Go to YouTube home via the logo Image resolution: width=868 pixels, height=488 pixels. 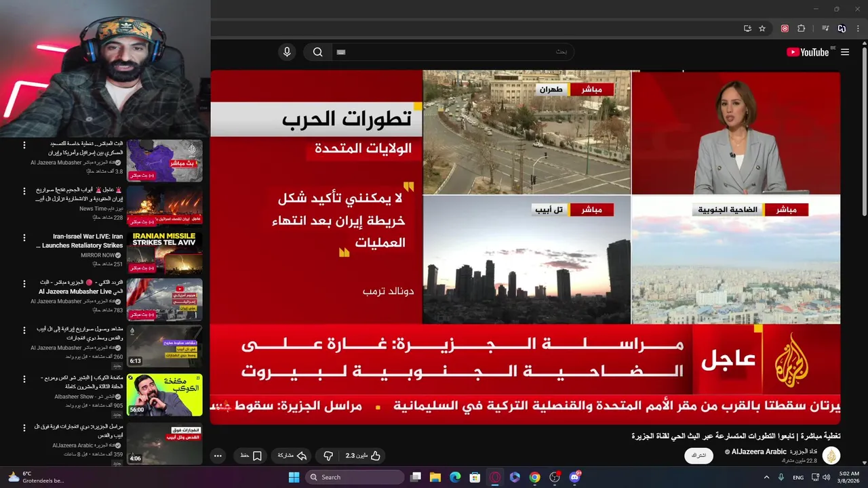point(808,52)
